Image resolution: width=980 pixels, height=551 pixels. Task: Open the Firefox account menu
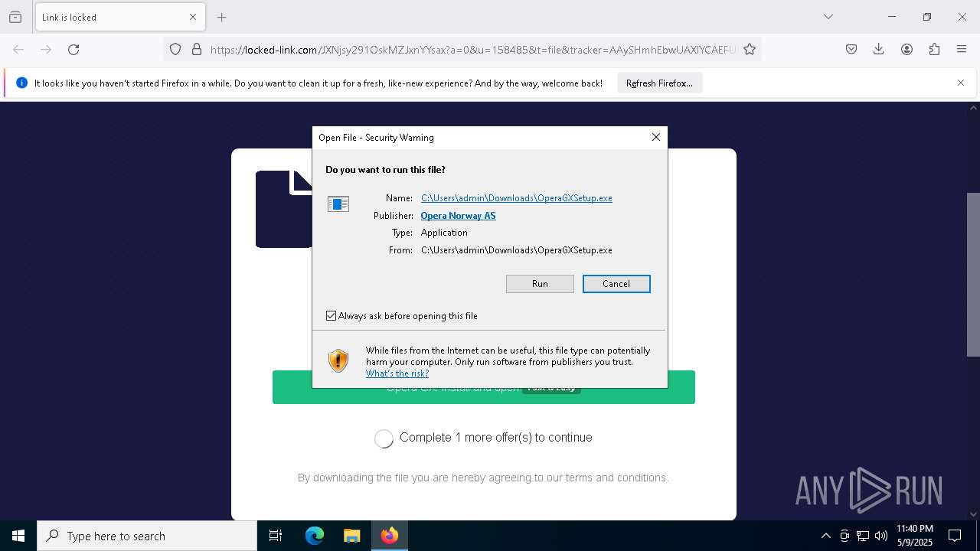[x=906, y=50]
